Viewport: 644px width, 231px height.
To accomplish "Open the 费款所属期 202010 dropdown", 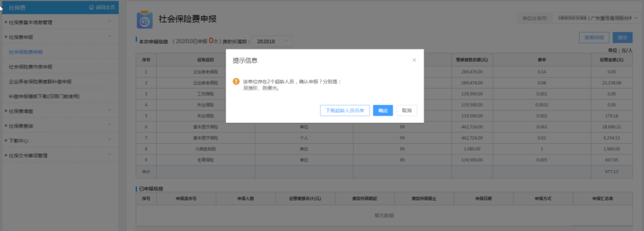I will point(272,41).
